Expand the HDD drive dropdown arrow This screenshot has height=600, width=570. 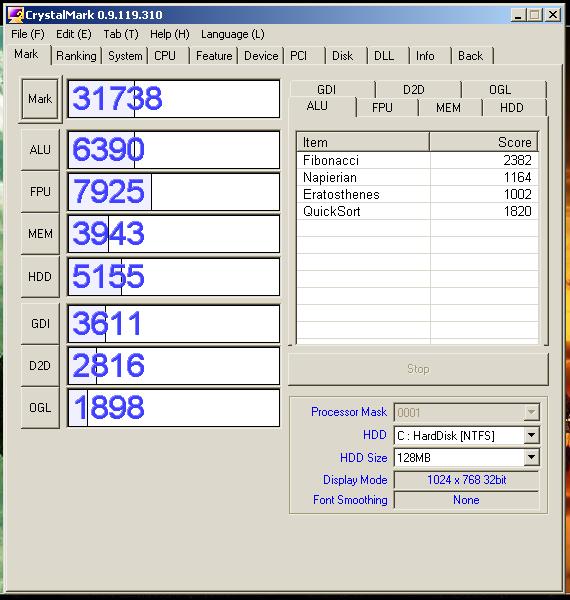[531, 435]
